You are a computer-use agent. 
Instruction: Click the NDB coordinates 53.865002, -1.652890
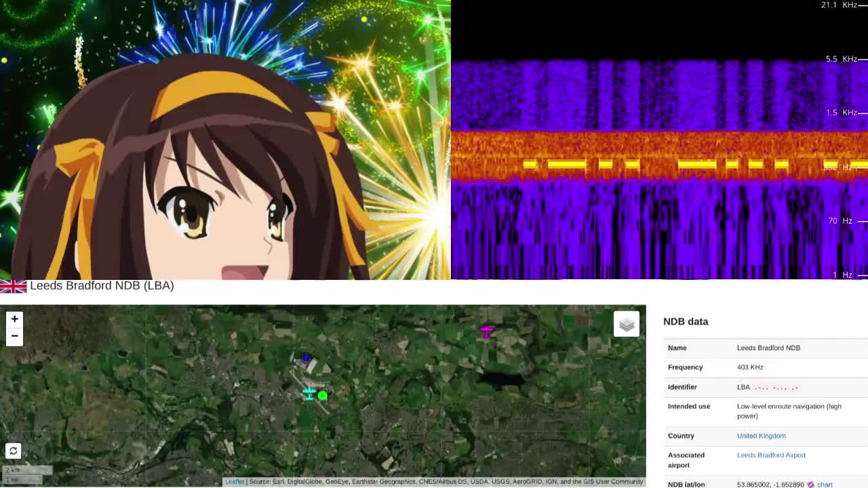coord(770,485)
